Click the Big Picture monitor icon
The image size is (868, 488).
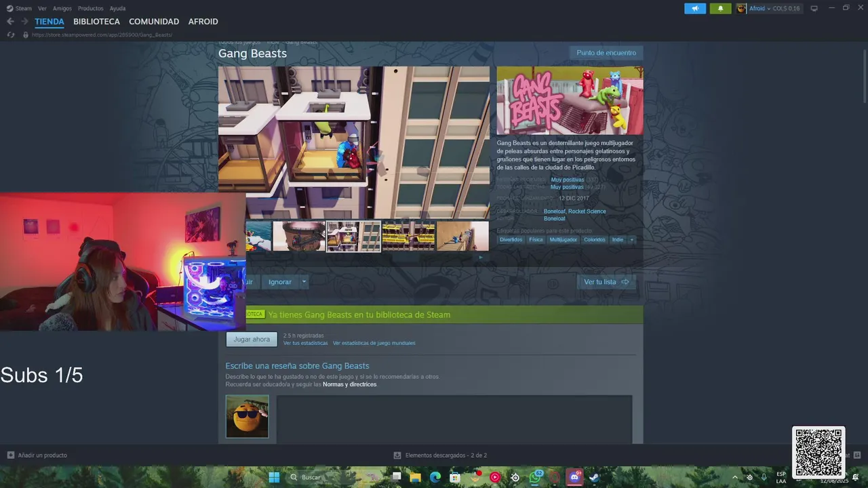814,8
